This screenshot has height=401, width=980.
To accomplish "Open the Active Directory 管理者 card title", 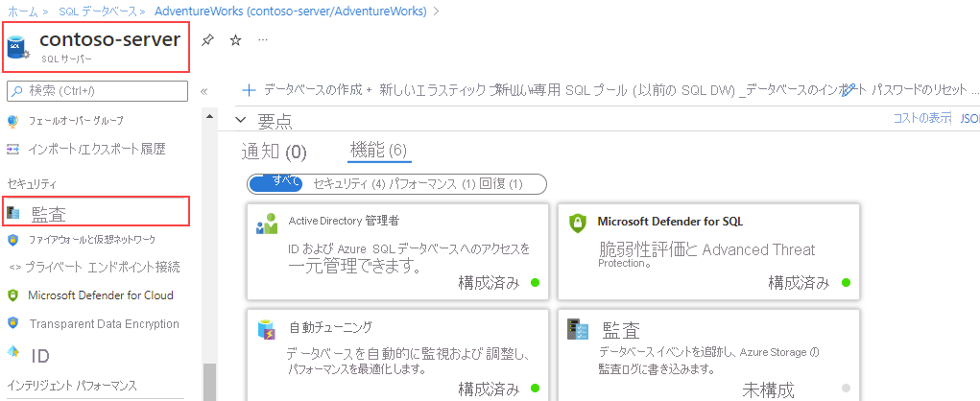I will pos(344,221).
